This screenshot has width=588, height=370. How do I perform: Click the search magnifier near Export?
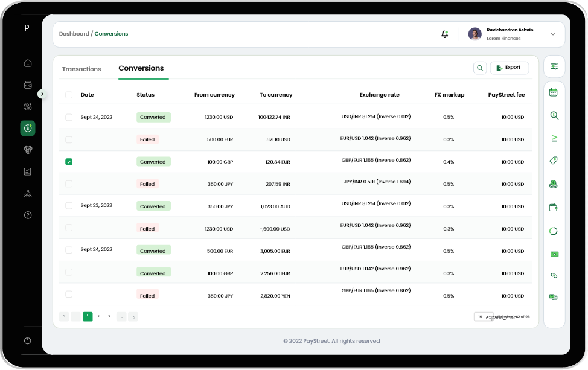480,68
